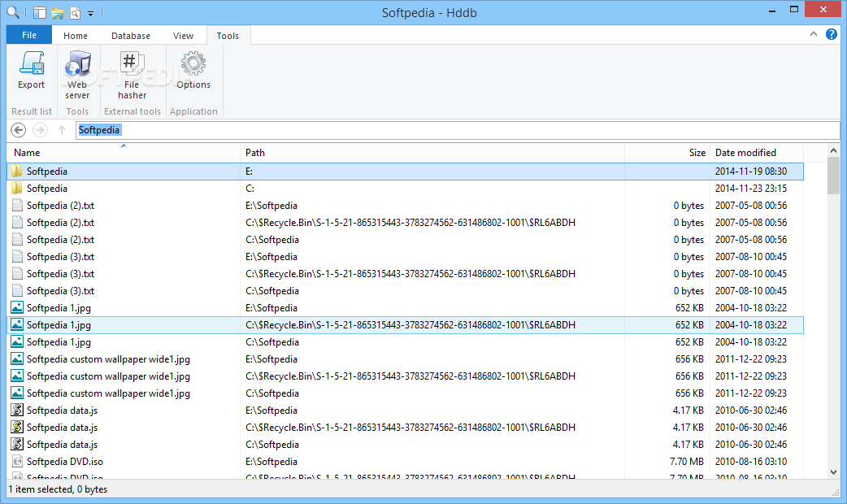Switch to the Home ribbon tab
847x504 pixels.
76,36
